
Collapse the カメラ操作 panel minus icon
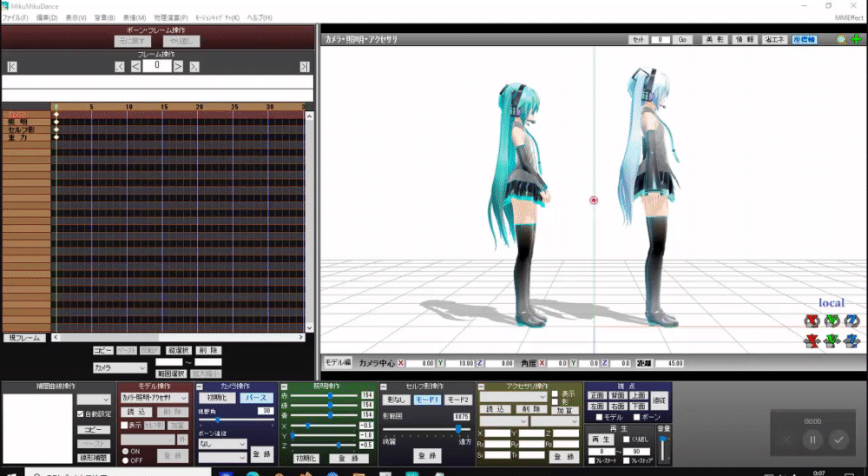pos(200,387)
